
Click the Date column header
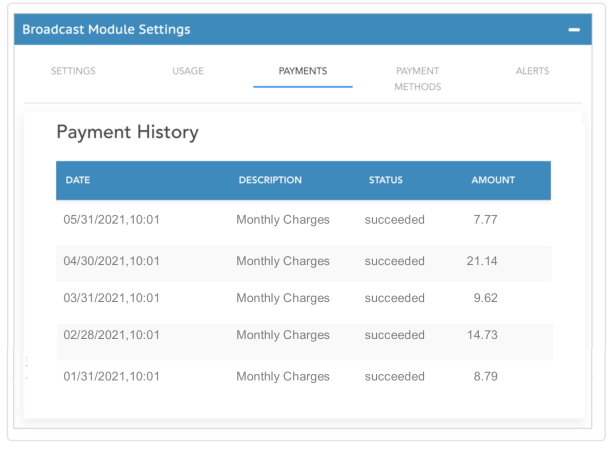coord(78,181)
